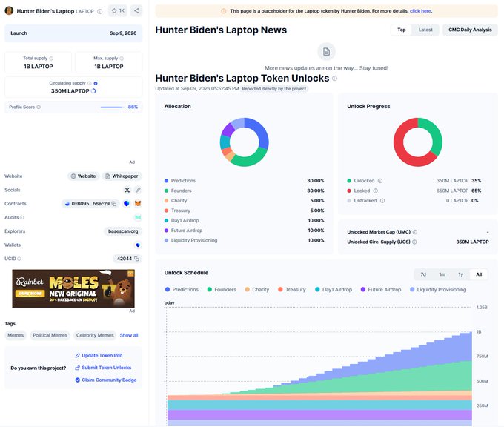
Task: Show Unlocked info icon in Unlock Progress
Action: click(380, 181)
